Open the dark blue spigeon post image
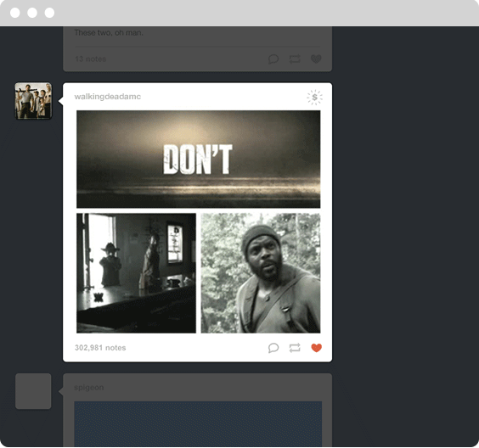This screenshot has height=448, width=479. click(x=198, y=424)
